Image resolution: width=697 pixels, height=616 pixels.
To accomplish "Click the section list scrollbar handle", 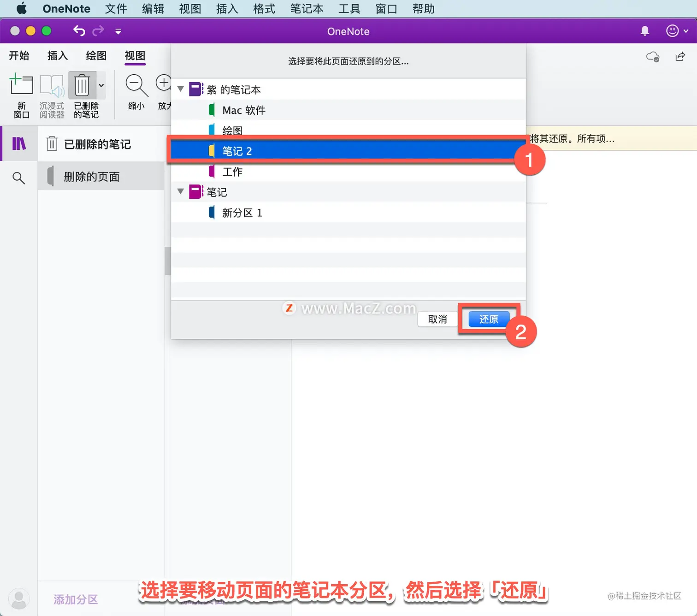I will tap(168, 261).
